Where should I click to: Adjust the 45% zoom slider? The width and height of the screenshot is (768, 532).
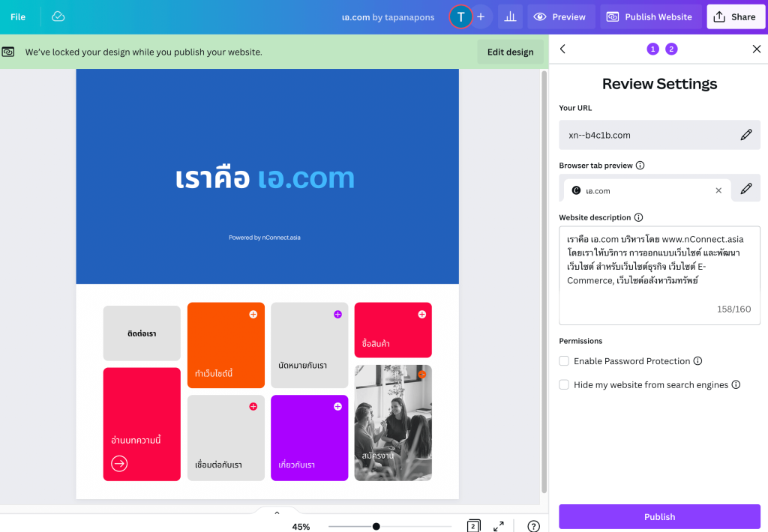pyautogui.click(x=376, y=526)
